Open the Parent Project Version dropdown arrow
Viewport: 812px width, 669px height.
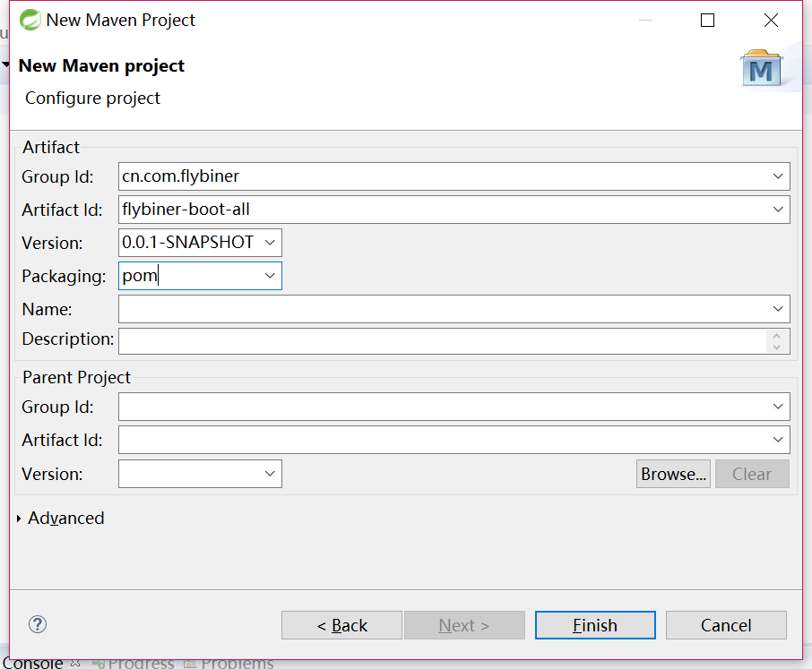270,474
